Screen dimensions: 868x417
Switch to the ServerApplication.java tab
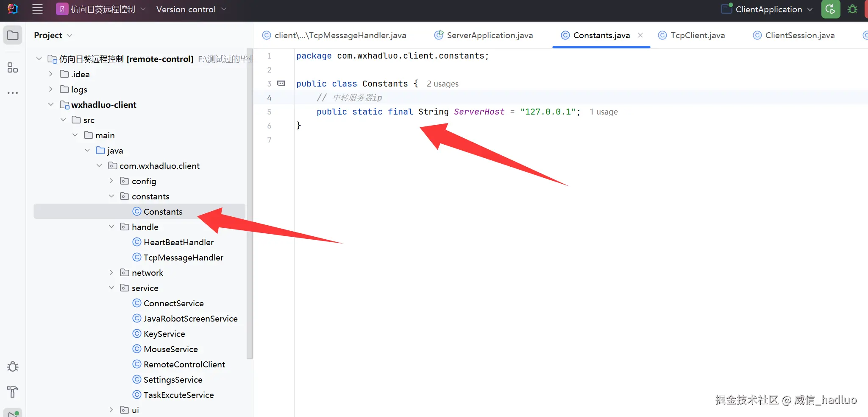click(x=484, y=35)
